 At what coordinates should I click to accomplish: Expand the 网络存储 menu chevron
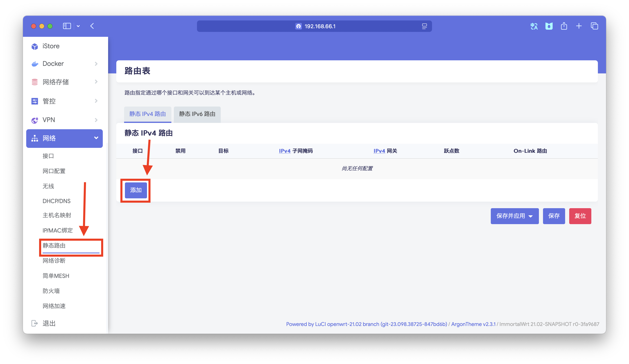(x=96, y=82)
